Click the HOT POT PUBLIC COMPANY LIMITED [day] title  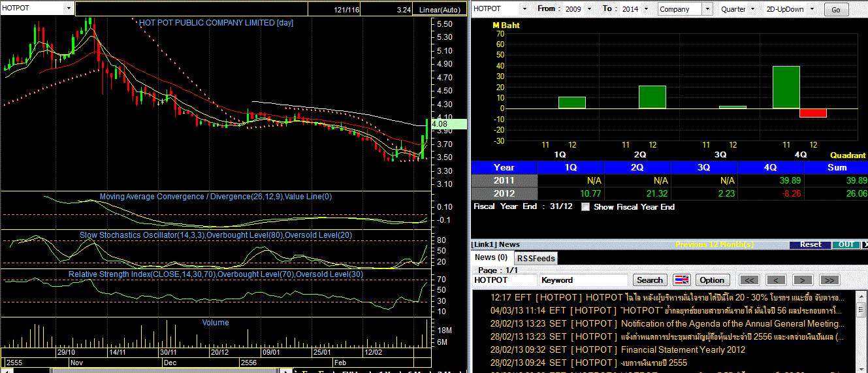click(x=216, y=22)
